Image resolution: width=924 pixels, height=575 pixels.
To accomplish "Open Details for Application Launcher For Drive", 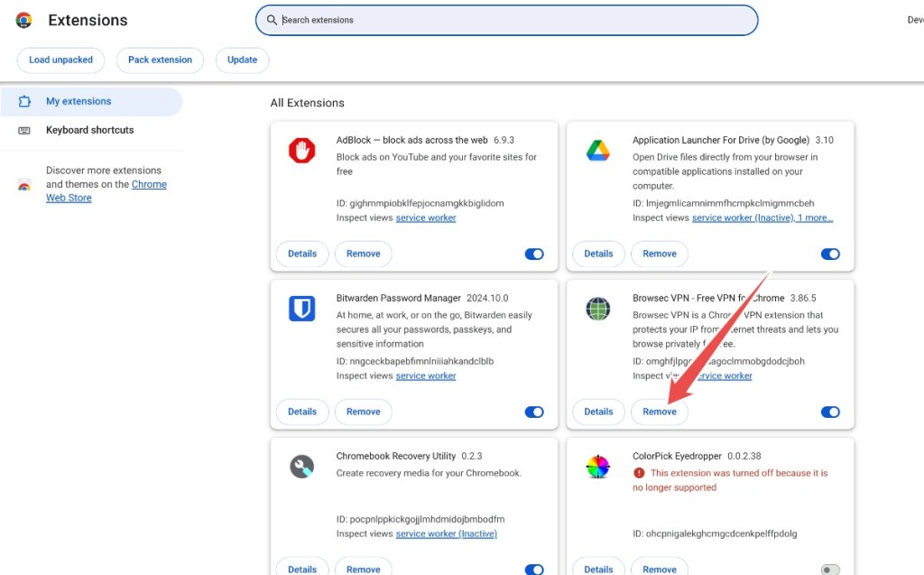I will pos(599,255).
